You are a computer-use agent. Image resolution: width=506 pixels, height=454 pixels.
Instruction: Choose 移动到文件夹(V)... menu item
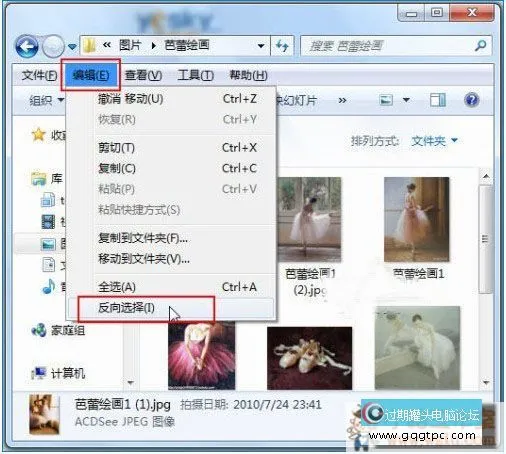click(x=171, y=259)
